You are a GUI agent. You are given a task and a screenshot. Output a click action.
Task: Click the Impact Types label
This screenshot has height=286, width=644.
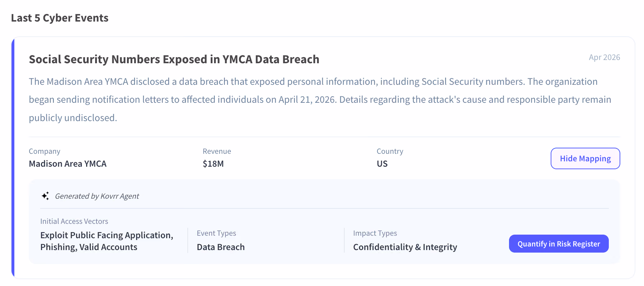375,233
